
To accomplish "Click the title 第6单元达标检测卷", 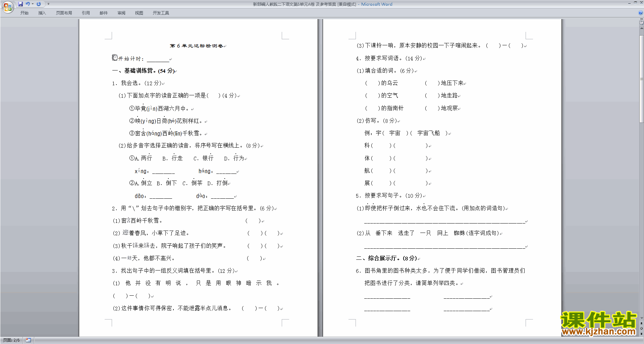I will point(196,46).
